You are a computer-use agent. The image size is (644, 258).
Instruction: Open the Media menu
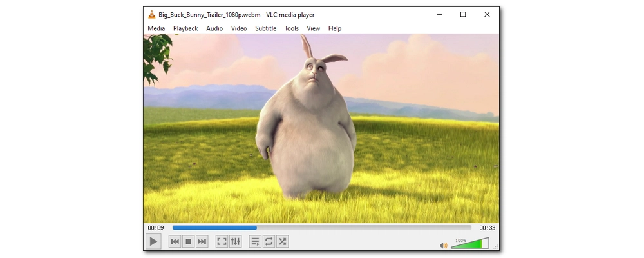[x=156, y=28]
